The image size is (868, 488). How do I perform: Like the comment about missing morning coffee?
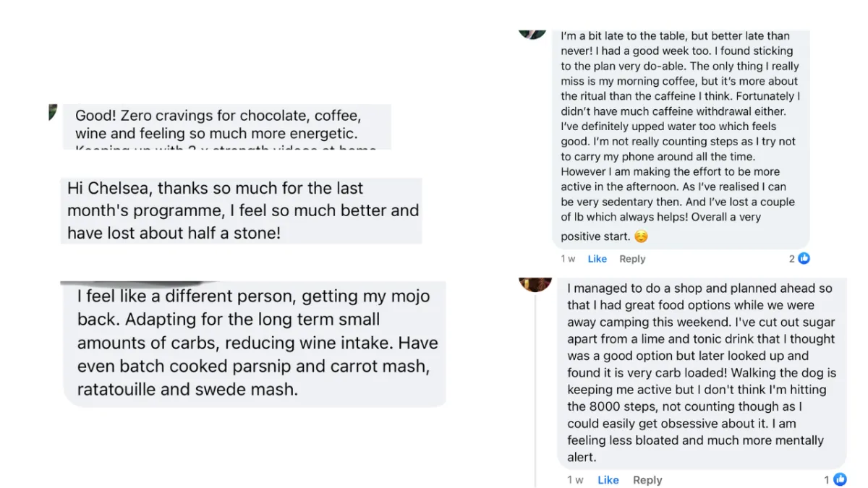pos(597,259)
